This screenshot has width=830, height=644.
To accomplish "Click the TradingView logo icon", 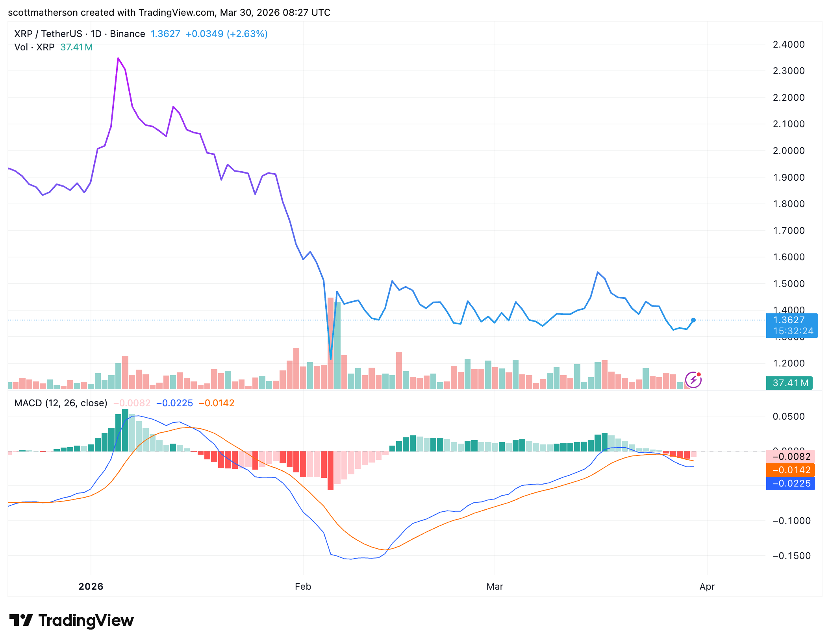I will click(x=21, y=620).
